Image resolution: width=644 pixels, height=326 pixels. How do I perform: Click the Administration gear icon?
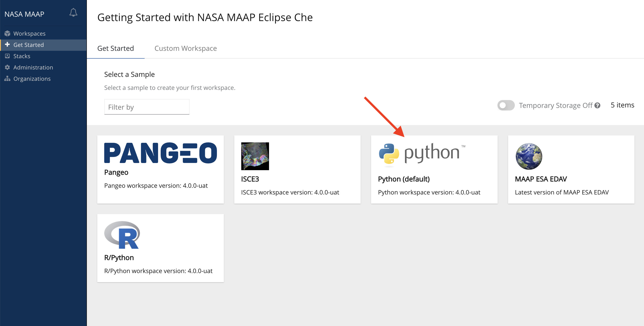point(7,67)
